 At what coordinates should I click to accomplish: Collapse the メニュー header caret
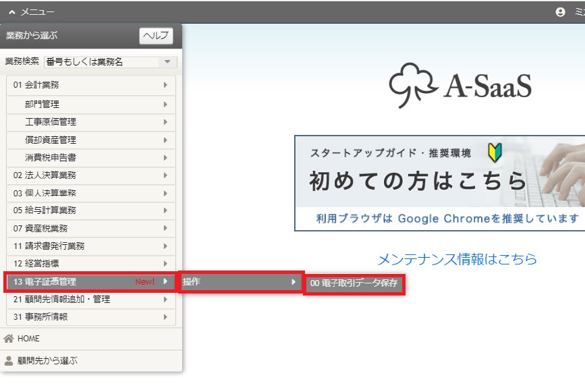(x=12, y=12)
